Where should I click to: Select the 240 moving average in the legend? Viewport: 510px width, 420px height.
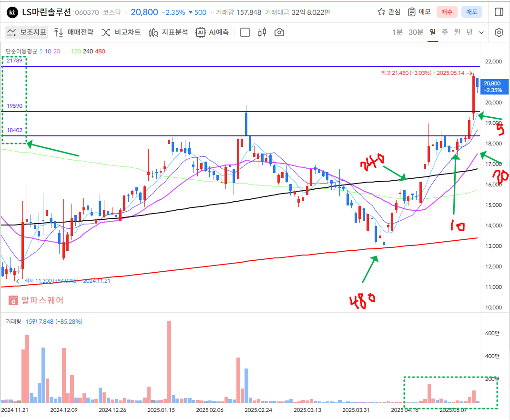88,51
